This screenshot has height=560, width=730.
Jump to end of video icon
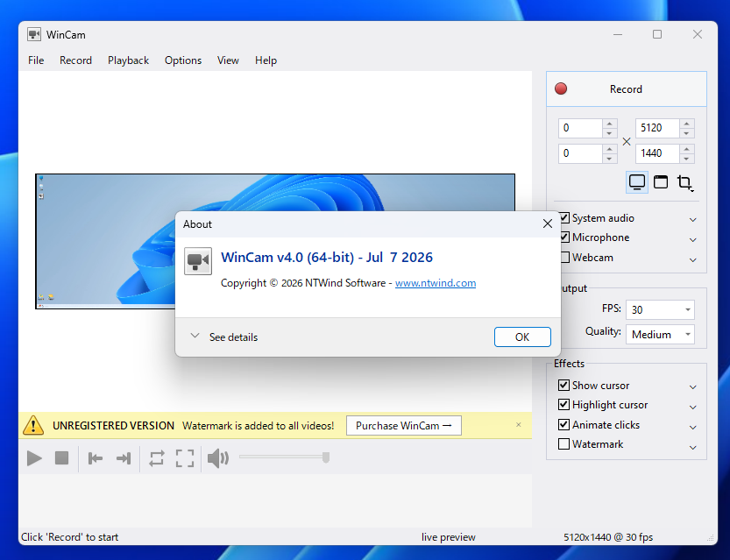click(x=124, y=458)
